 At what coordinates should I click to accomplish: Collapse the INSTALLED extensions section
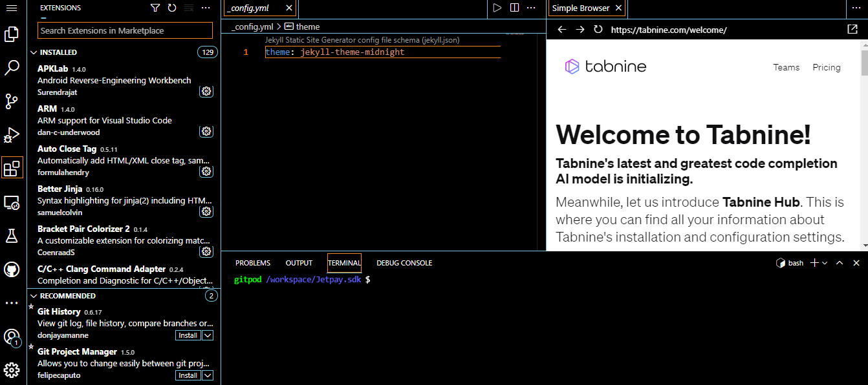[x=34, y=52]
